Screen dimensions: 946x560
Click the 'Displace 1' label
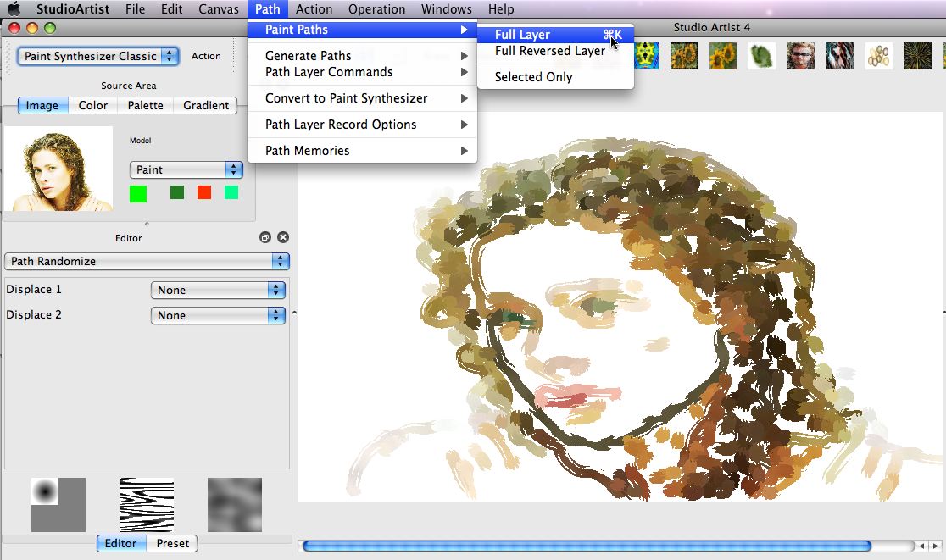click(x=34, y=290)
